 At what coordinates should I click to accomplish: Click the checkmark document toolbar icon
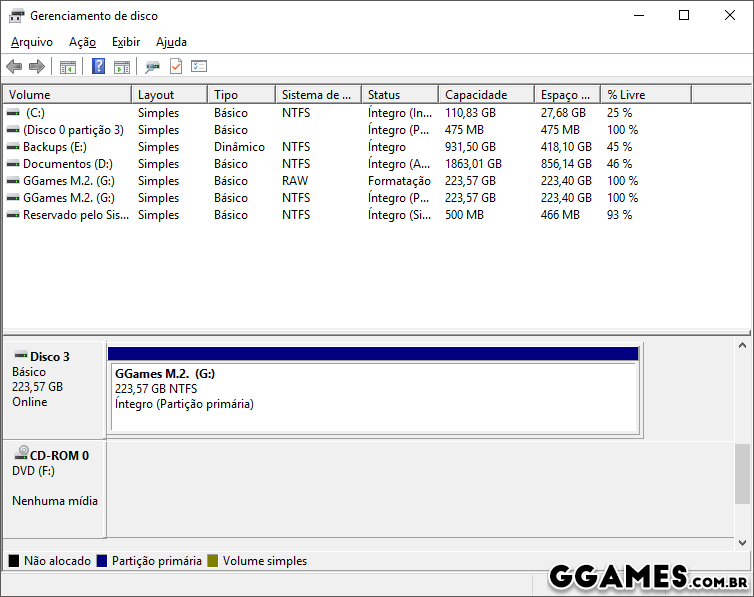click(x=176, y=67)
